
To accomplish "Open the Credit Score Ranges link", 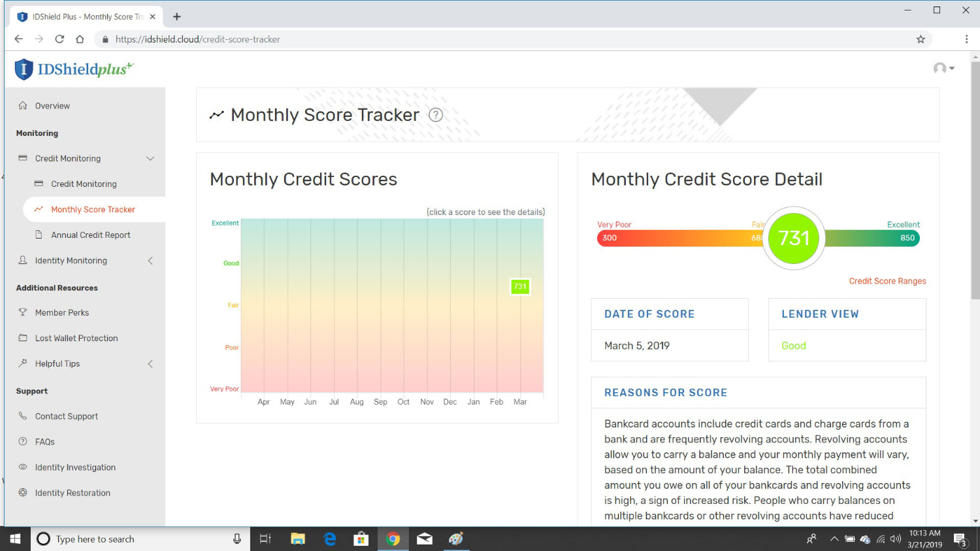I will click(887, 281).
